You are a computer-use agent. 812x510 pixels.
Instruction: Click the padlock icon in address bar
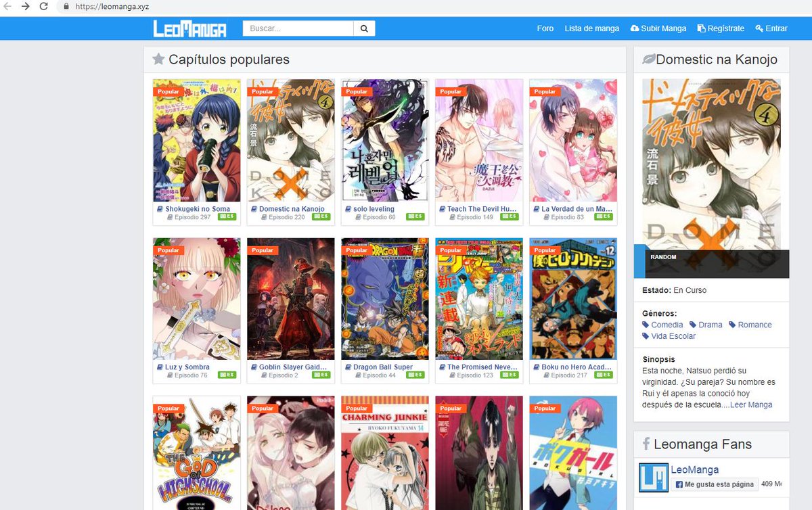tap(66, 7)
